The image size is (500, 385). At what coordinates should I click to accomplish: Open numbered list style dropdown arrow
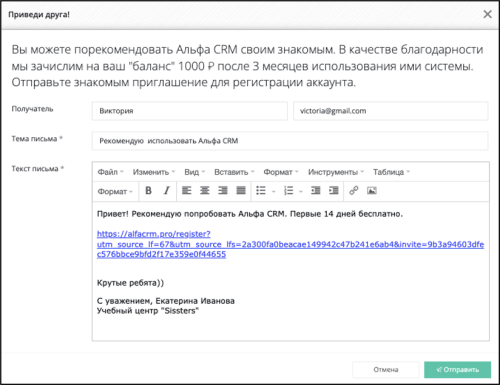301,191
